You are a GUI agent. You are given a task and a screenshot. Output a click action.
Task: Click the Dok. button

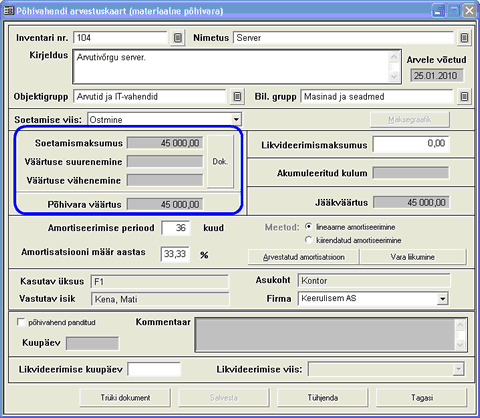pyautogui.click(x=220, y=162)
